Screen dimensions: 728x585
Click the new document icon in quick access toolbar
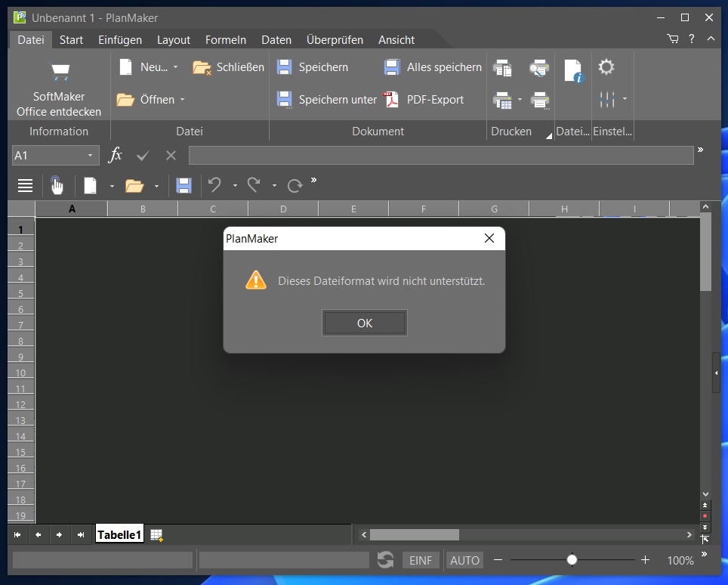click(90, 185)
